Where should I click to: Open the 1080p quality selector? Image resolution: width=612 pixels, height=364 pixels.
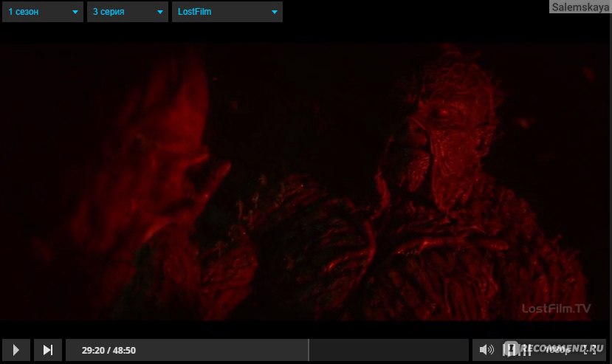point(557,350)
